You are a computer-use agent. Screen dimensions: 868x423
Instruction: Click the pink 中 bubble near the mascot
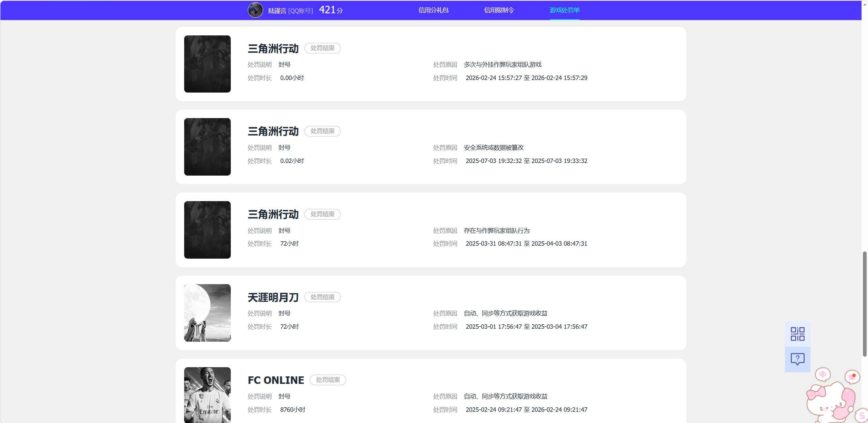pos(822,374)
